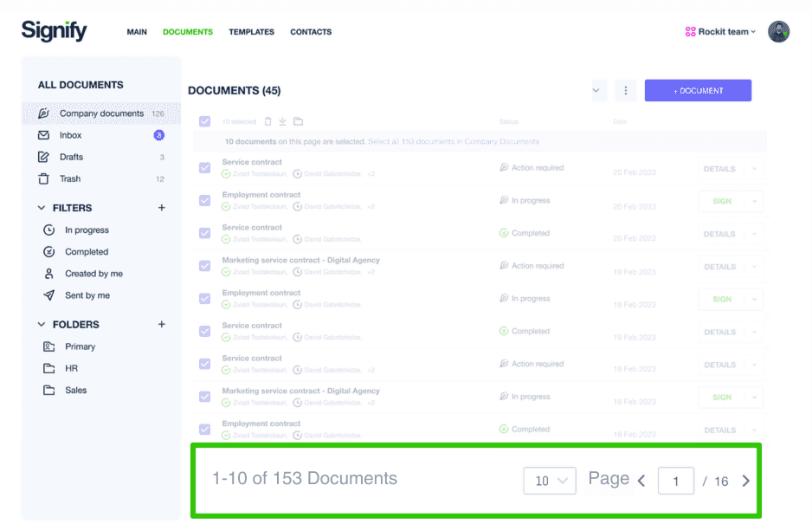
Task: Open the HR folder
Action: coord(71,368)
